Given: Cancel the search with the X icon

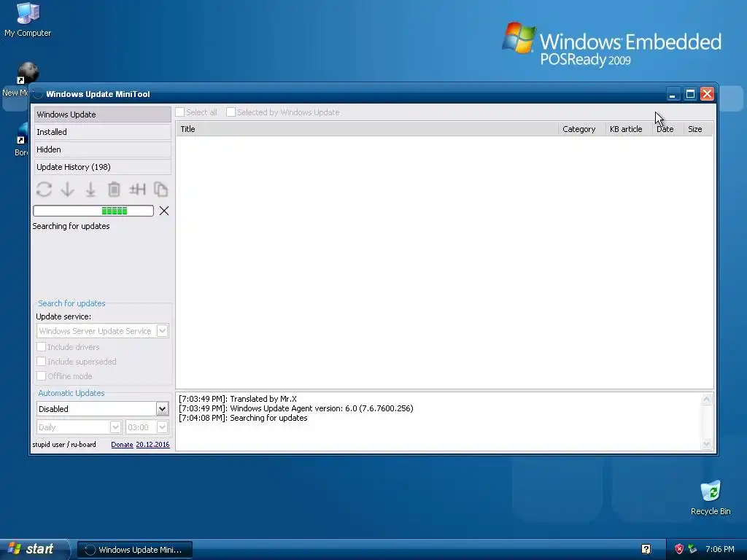Looking at the screenshot, I should click(164, 211).
